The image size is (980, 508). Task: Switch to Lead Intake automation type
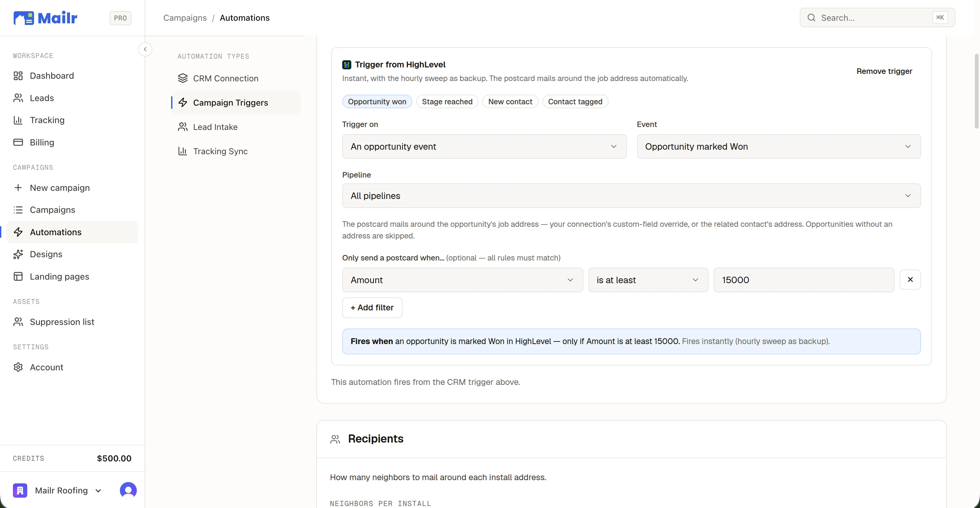click(x=236, y=127)
